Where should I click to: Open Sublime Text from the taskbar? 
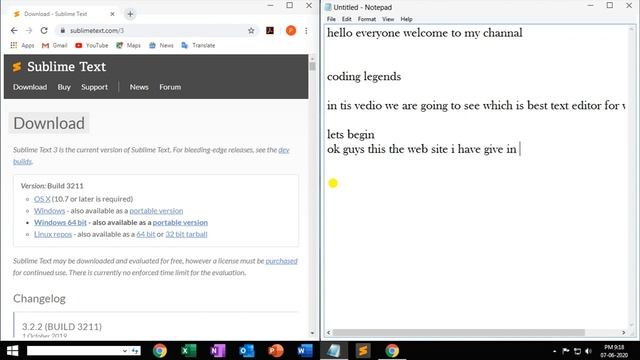point(363,351)
